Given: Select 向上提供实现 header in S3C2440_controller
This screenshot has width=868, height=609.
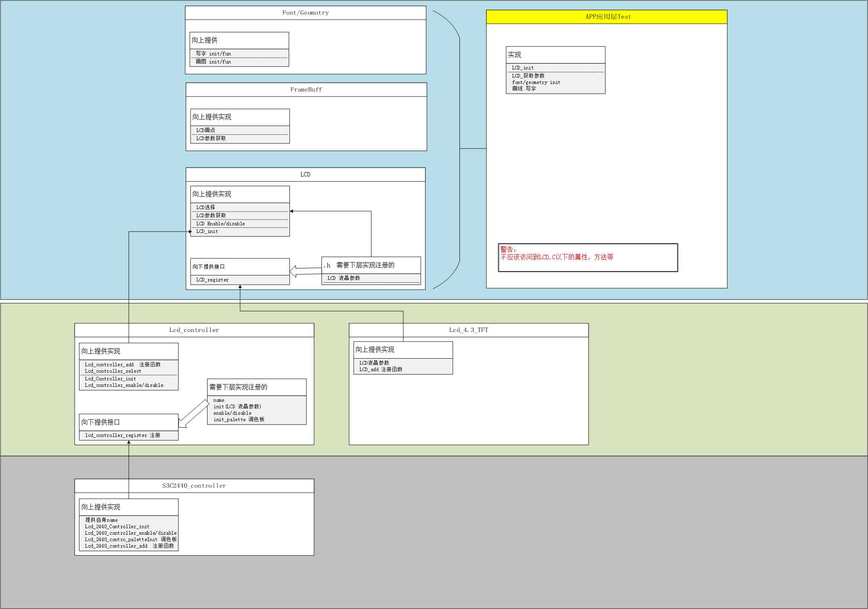Looking at the screenshot, I should (129, 507).
